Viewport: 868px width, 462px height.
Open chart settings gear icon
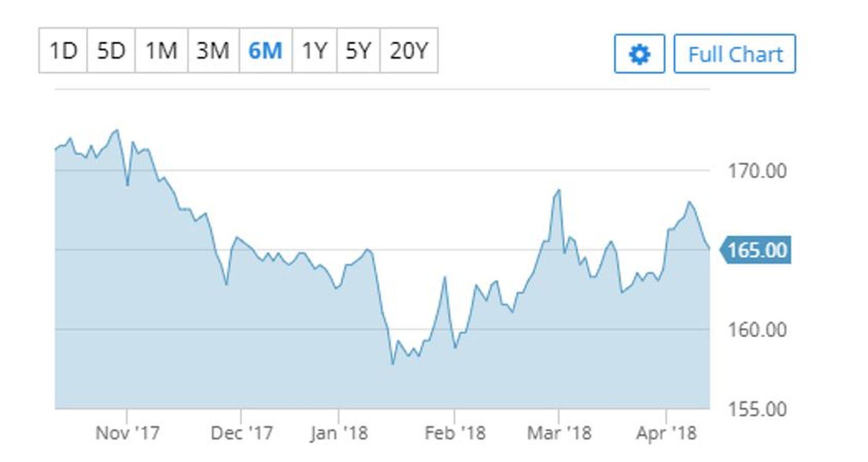click(x=639, y=54)
